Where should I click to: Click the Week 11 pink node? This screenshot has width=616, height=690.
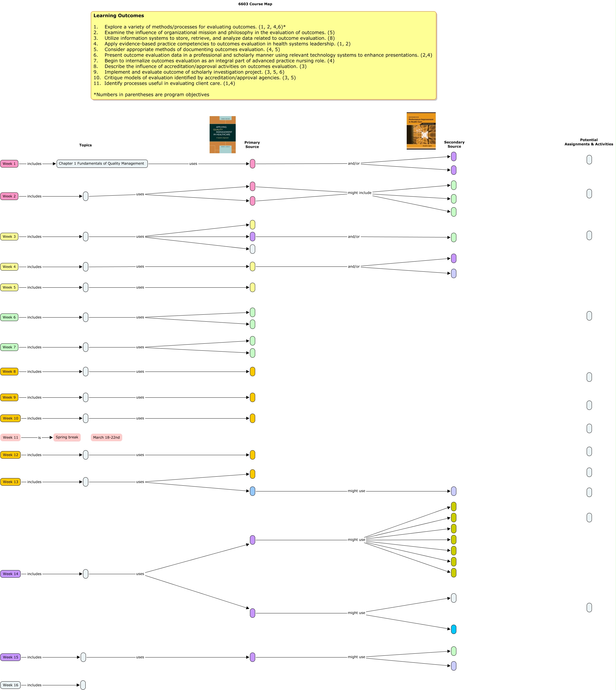point(10,437)
